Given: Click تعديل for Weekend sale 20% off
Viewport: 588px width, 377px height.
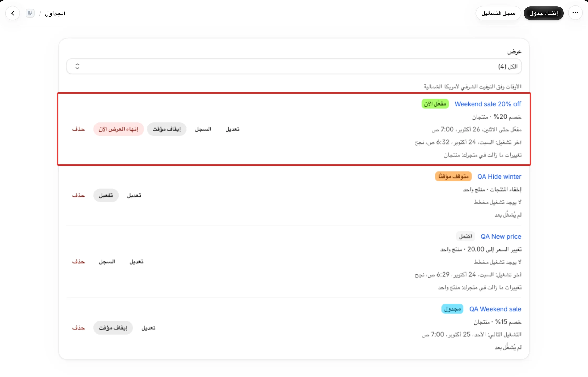Looking at the screenshot, I should (x=232, y=129).
